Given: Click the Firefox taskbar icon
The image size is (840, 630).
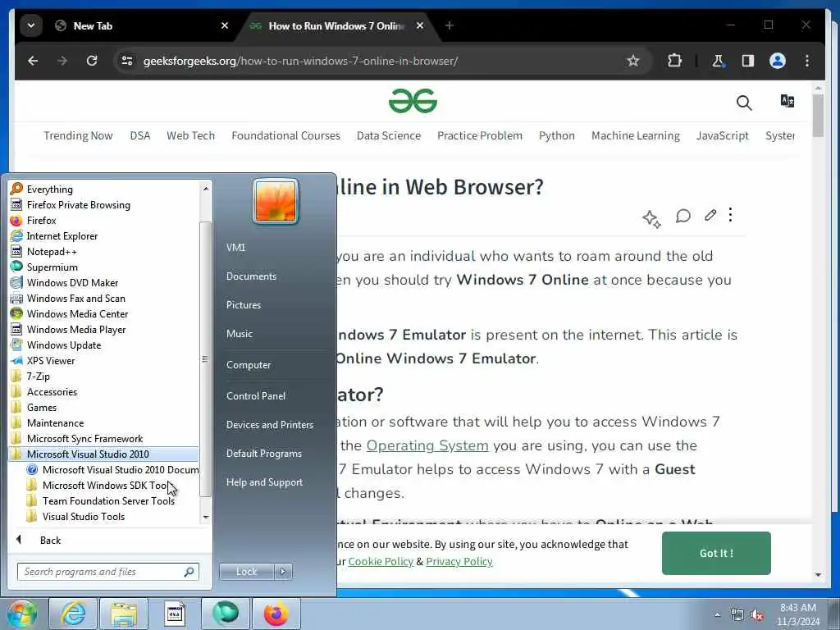Looking at the screenshot, I should coord(276,614).
